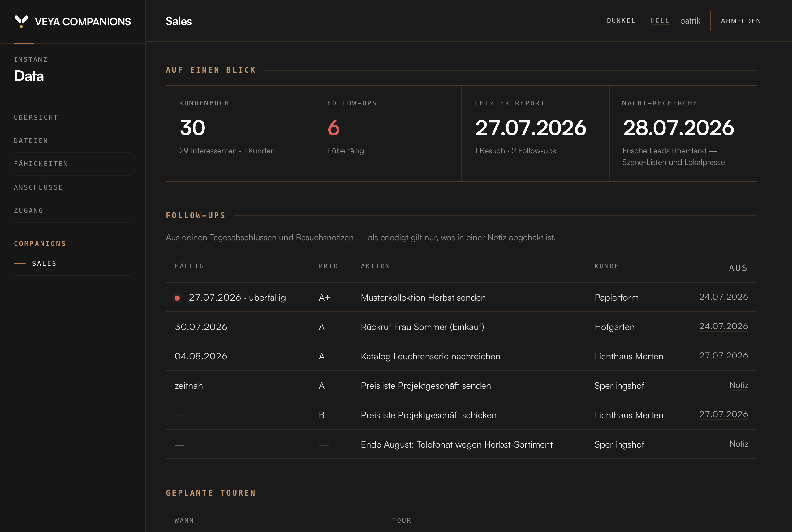This screenshot has width=792, height=532.
Task: Click the VEYA COMPANIONS brand title
Action: [x=83, y=22]
